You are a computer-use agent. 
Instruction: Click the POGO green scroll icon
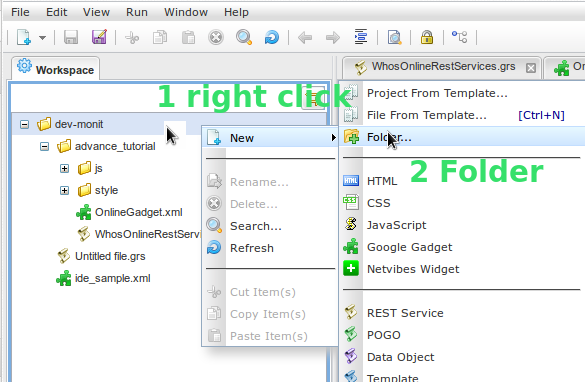(x=351, y=335)
